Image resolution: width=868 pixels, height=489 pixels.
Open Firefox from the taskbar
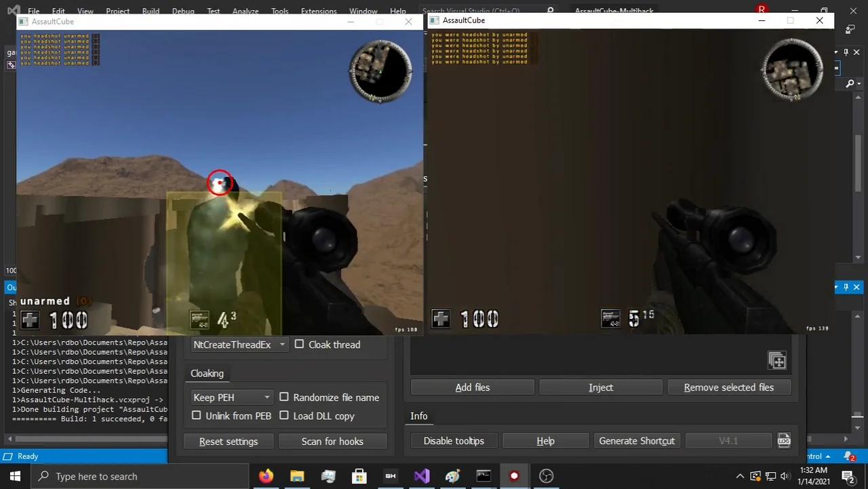265,475
